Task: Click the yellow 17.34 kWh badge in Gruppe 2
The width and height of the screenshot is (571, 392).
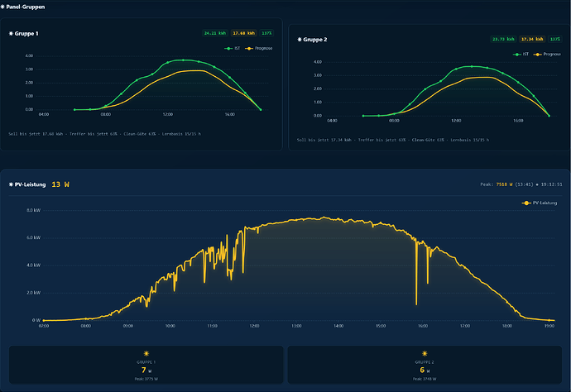Action: click(x=532, y=39)
